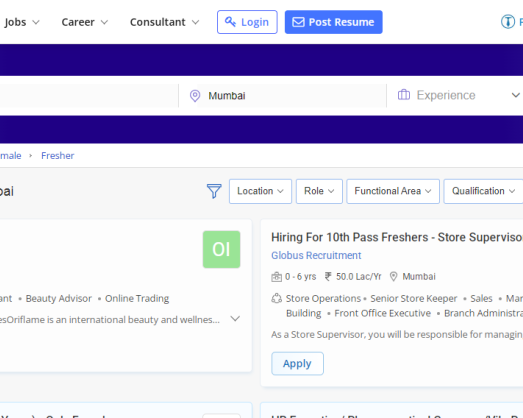Expand the Qualification filter
The image size is (523, 418).
(x=483, y=191)
